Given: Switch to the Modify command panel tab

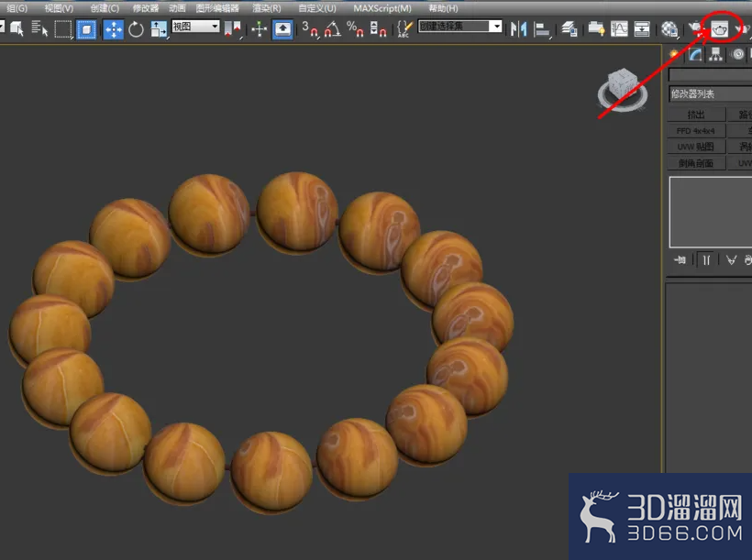Looking at the screenshot, I should 695,54.
